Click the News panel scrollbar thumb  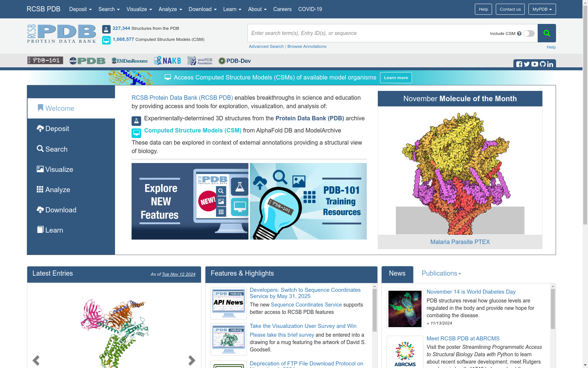pyautogui.click(x=553, y=309)
